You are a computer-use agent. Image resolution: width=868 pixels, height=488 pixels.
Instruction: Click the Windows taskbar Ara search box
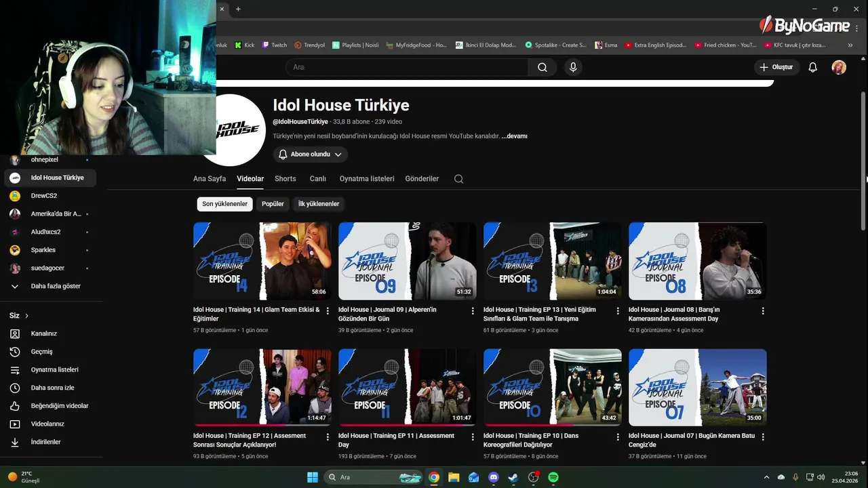pyautogui.click(x=372, y=477)
